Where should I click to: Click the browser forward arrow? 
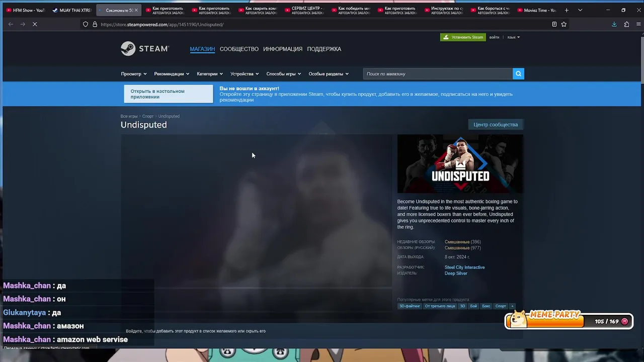[23, 24]
